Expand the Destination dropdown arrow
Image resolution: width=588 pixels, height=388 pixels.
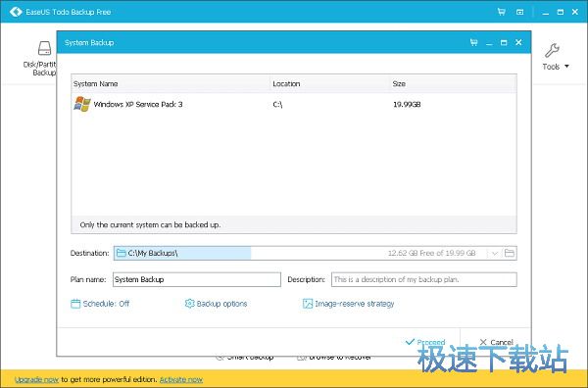pos(495,254)
